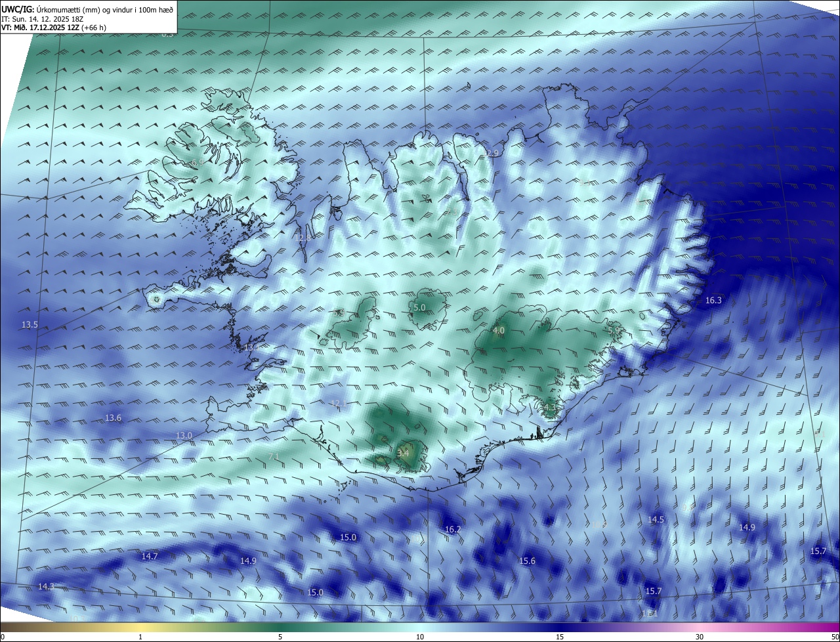Screen dimensions: 840x642
Task: Click the 13.6 value label on the map
Action: (114, 418)
